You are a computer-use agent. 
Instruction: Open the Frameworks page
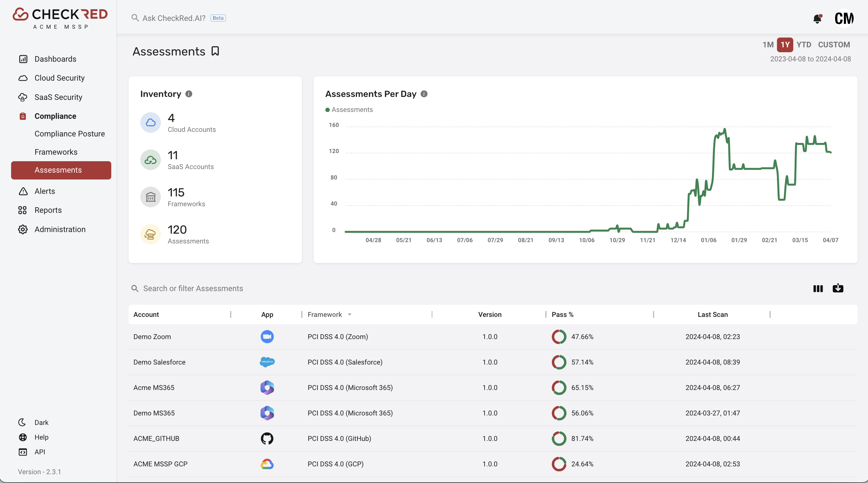tap(56, 152)
